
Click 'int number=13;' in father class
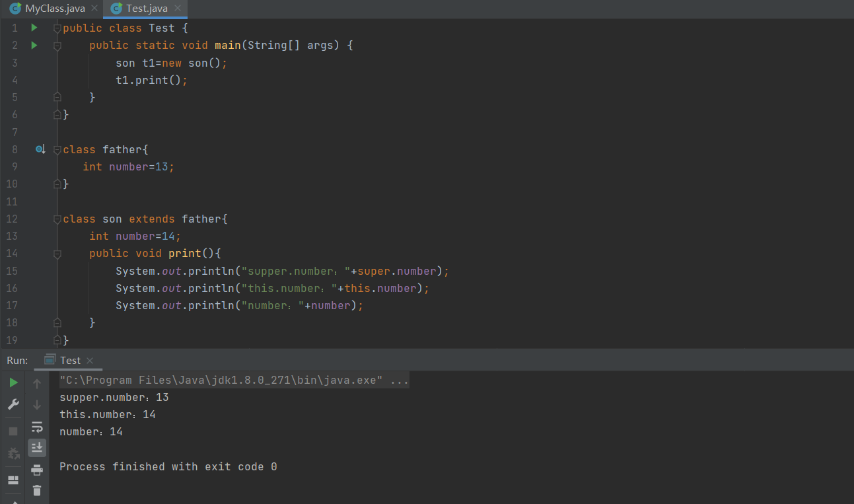(x=128, y=166)
